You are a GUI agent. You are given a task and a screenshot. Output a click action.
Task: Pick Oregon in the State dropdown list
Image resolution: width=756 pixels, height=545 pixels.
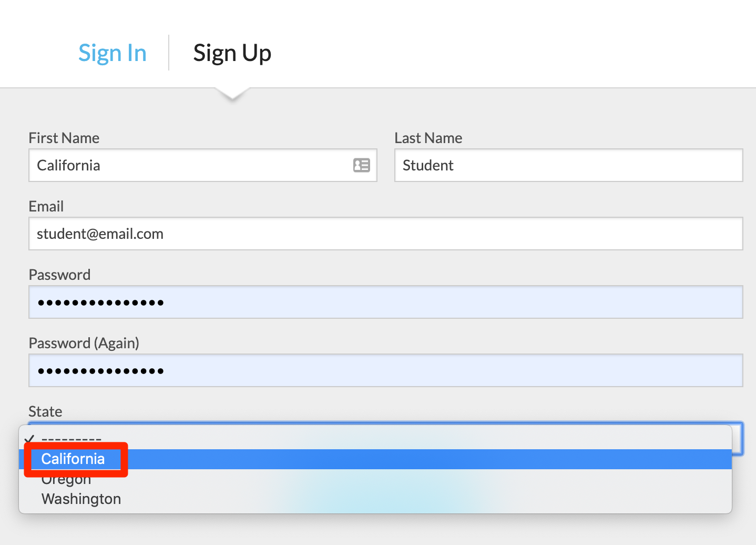(375, 479)
